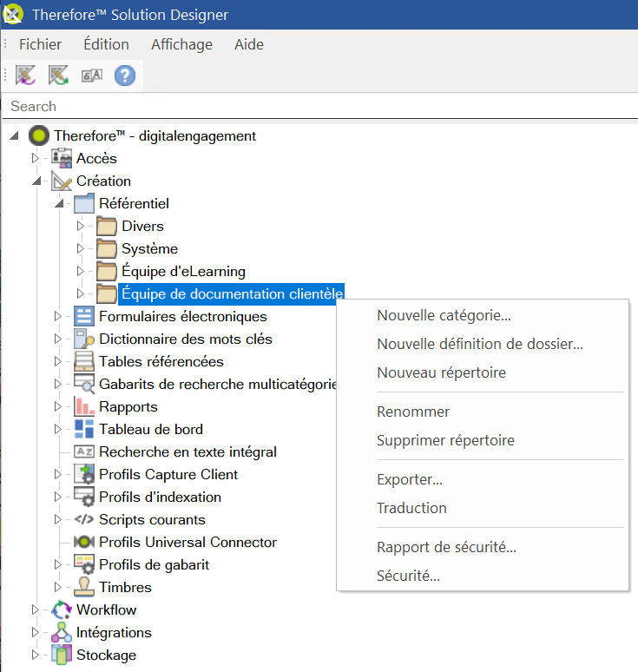Click the Therefore app logo in title bar

click(x=13, y=14)
